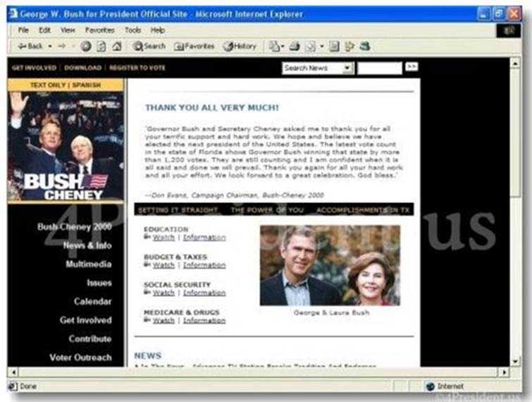The height and width of the screenshot is (402, 532).
Task: Click the Mail toolbar icon
Action: (x=275, y=46)
